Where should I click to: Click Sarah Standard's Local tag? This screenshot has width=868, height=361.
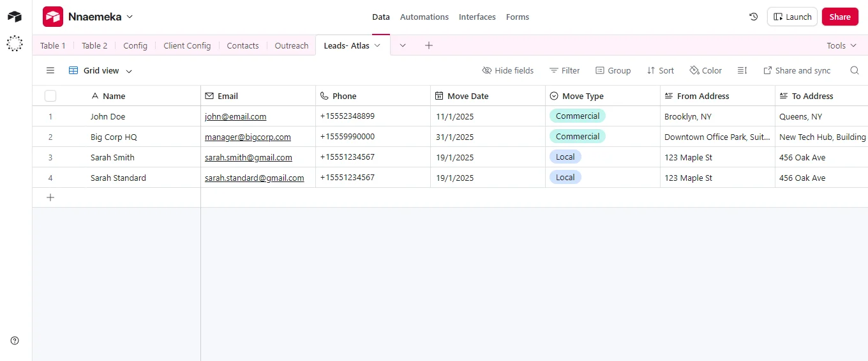[x=565, y=178]
